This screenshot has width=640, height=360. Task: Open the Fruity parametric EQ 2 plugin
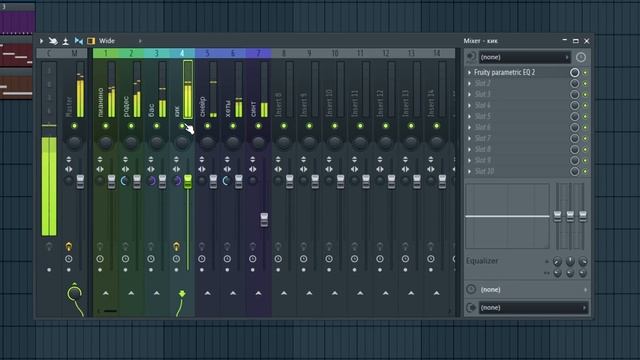[x=504, y=72]
